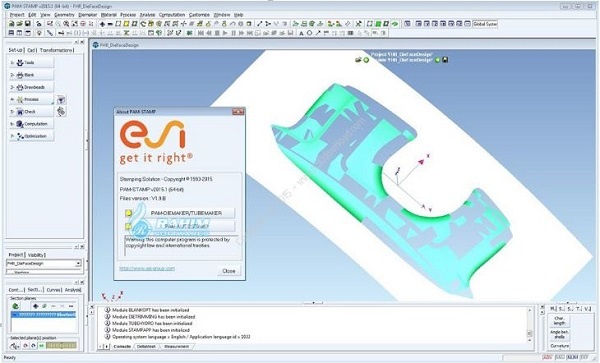The height and width of the screenshot is (363, 600).
Task: Switch to the Visibility tab
Action: pyautogui.click(x=36, y=255)
